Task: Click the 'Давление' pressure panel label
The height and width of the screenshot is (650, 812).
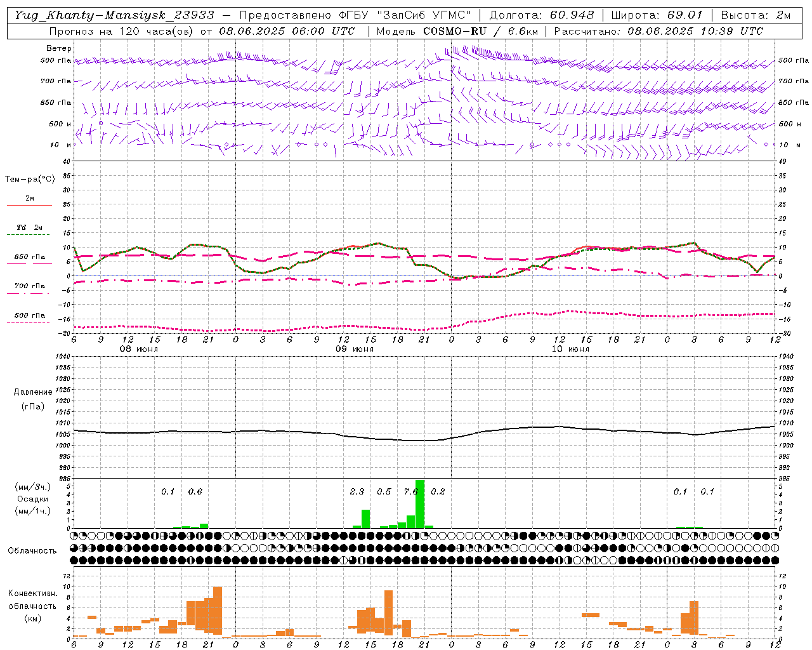Action: tap(32, 392)
